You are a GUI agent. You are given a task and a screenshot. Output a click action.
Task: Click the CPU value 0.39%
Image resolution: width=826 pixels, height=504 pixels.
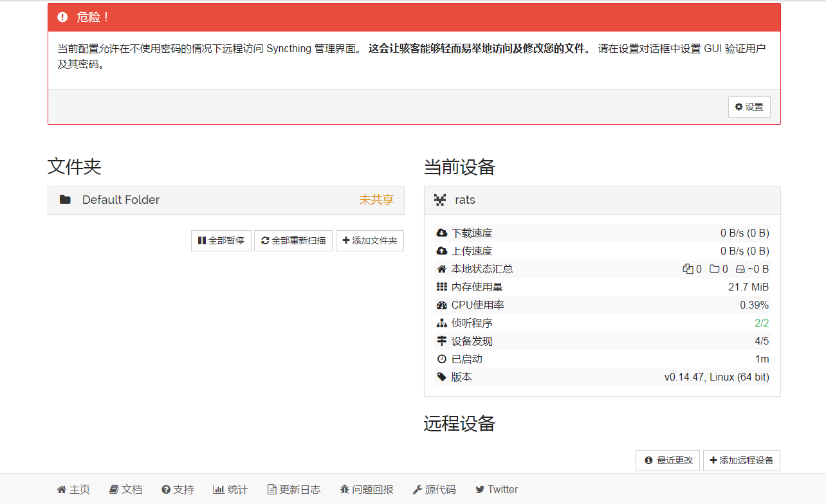(754, 305)
